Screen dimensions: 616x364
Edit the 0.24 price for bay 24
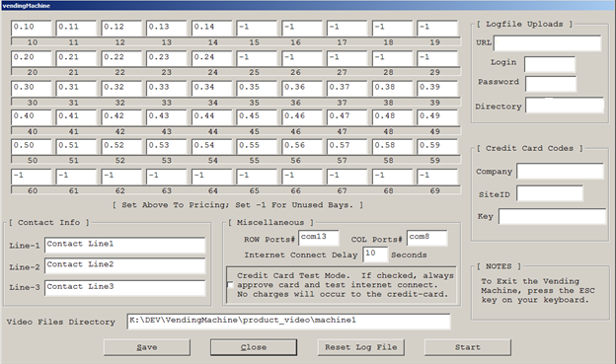coord(211,58)
